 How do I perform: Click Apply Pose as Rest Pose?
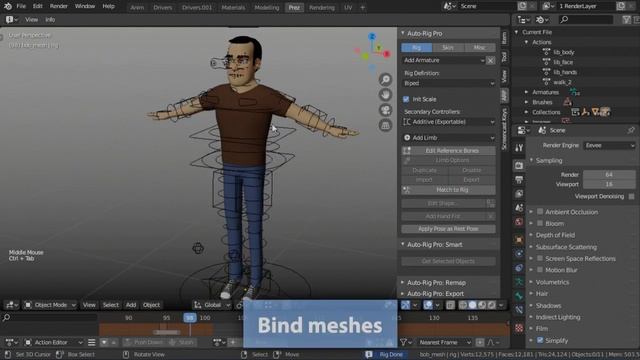pos(449,229)
